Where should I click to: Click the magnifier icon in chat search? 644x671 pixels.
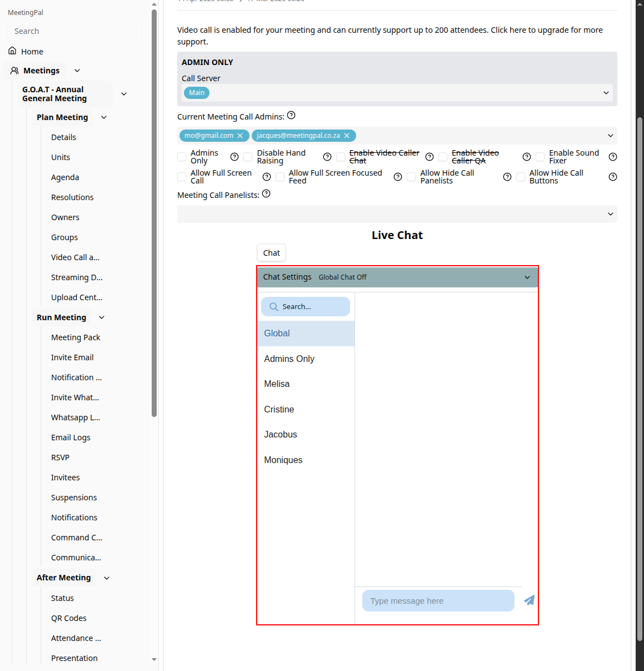point(273,307)
